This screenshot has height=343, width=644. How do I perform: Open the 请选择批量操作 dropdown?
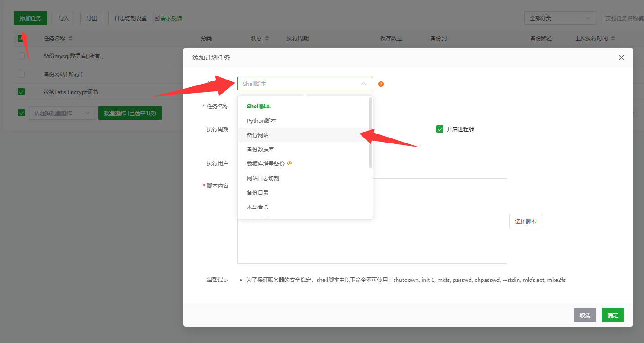[x=62, y=113]
